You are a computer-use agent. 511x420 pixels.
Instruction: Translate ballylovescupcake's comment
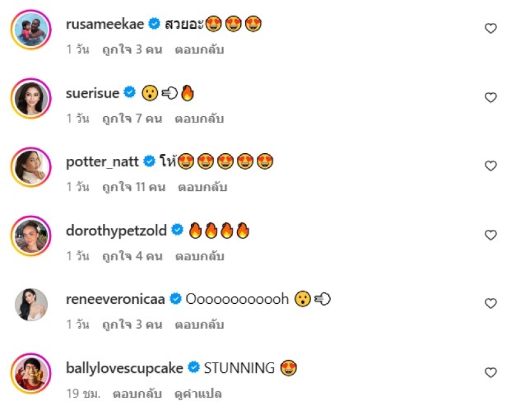point(198,394)
